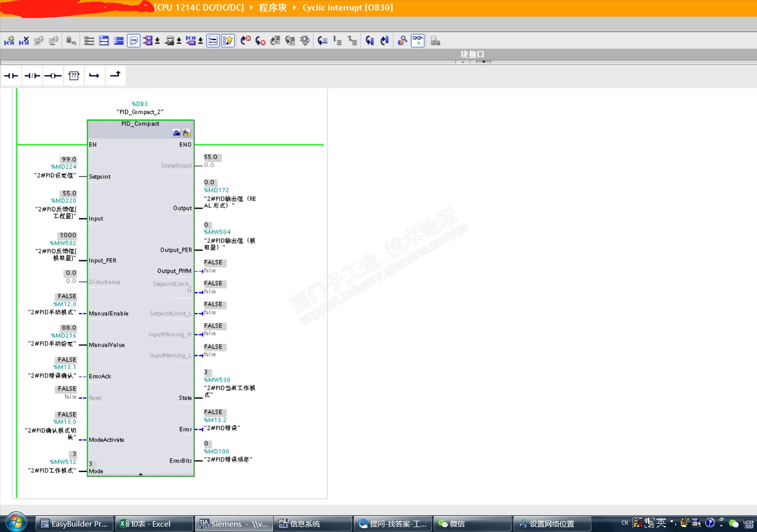757x532 pixels.
Task: Toggle monitoring on/off glasses button
Action: pos(417,41)
